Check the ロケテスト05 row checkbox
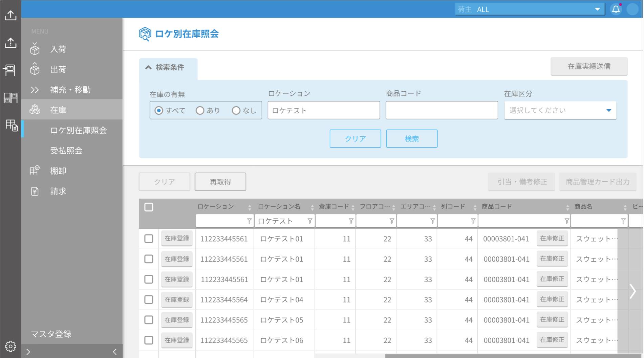Image resolution: width=644 pixels, height=358 pixels. [149, 320]
